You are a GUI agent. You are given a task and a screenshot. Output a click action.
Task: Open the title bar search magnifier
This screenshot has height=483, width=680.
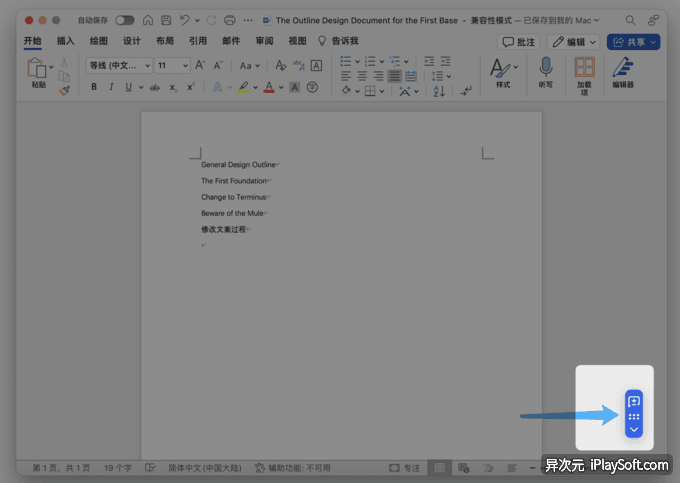coord(630,20)
